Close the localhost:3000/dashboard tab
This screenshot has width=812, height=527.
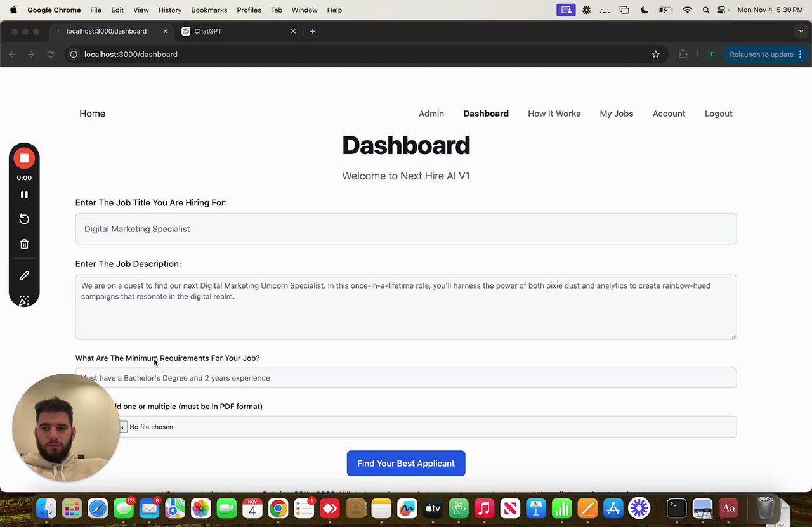tap(166, 31)
